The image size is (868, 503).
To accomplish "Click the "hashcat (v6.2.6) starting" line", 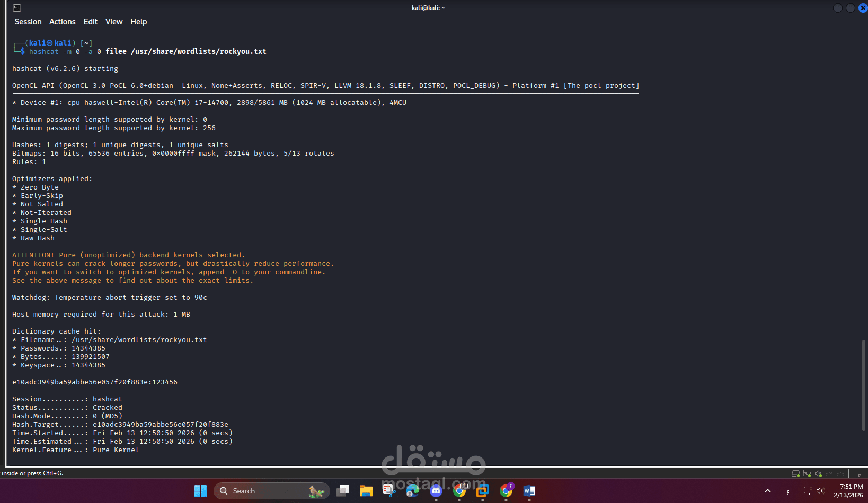I will (x=65, y=69).
